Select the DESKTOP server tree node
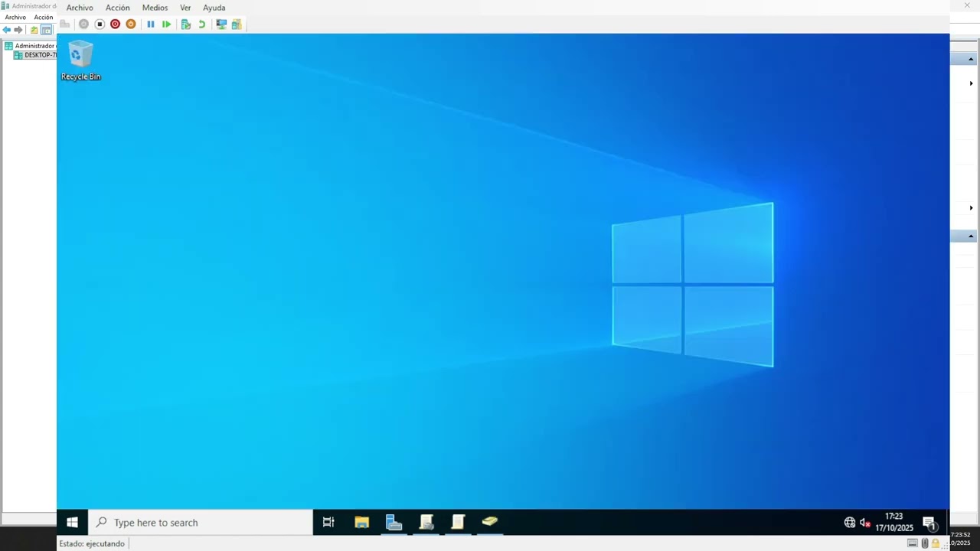Screen dimensions: 980x551 click(x=35, y=55)
